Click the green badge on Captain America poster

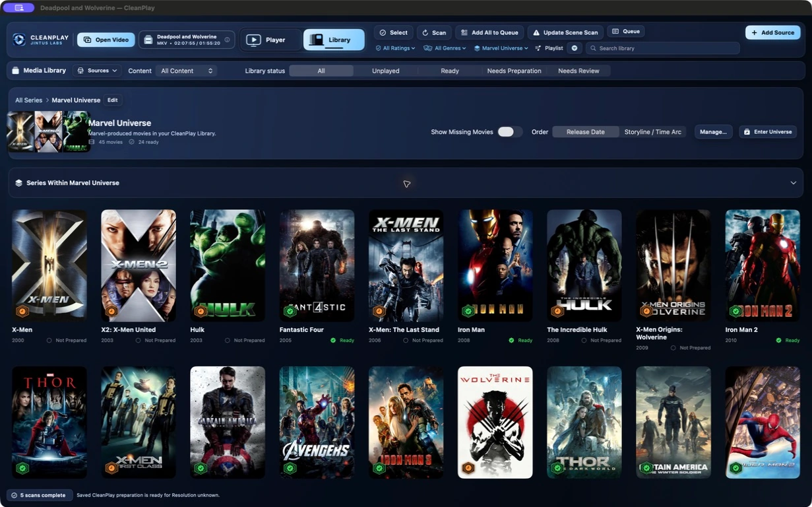pos(201,468)
